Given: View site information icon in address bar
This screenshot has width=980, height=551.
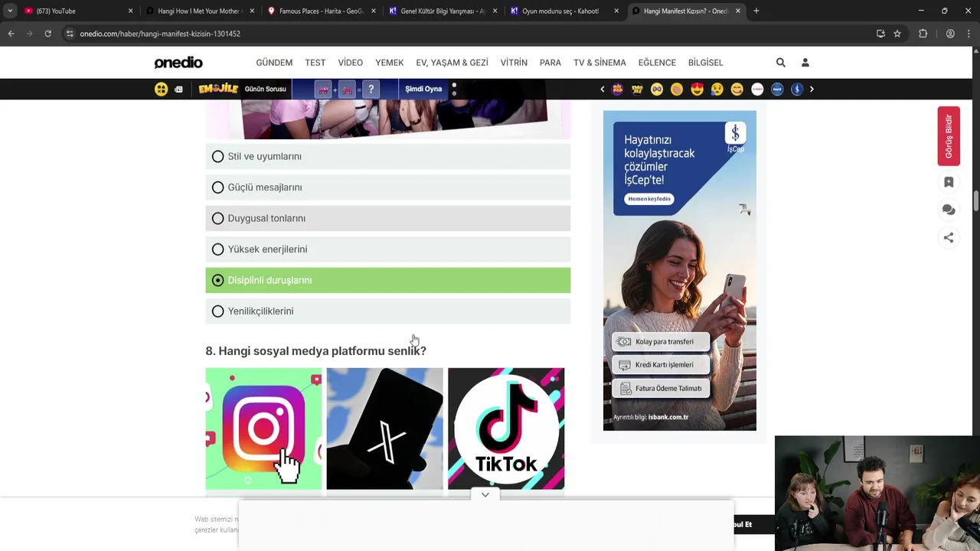Looking at the screenshot, I should click(x=70, y=34).
